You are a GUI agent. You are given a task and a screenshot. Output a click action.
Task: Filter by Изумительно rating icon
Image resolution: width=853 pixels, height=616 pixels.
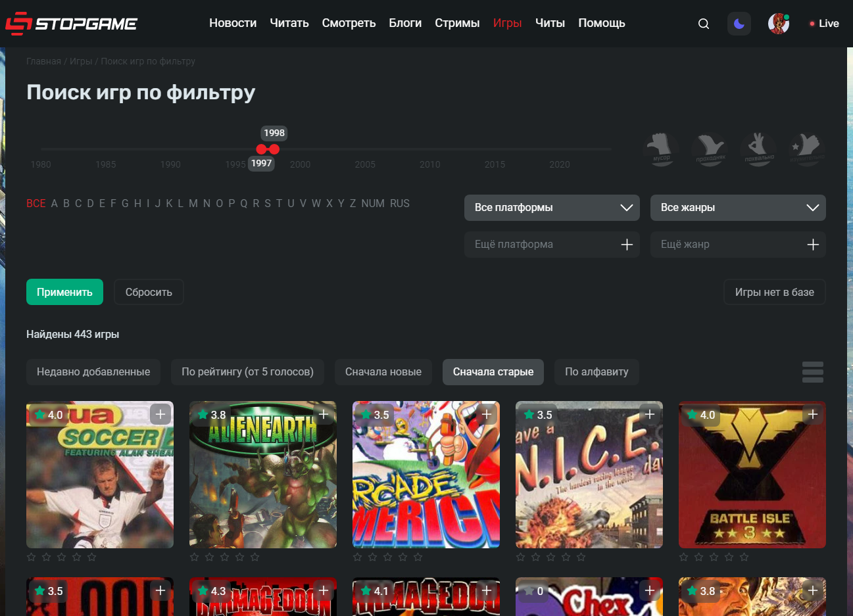point(807,149)
